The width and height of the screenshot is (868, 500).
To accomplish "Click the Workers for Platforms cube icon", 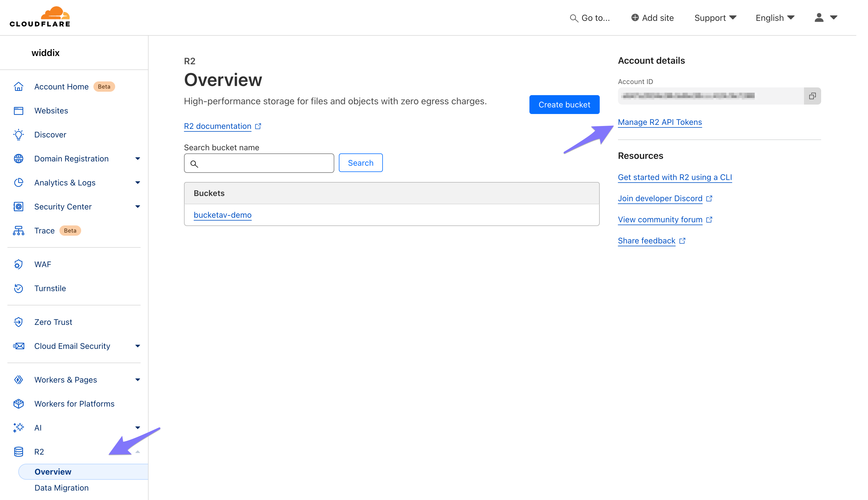I will [x=19, y=404].
